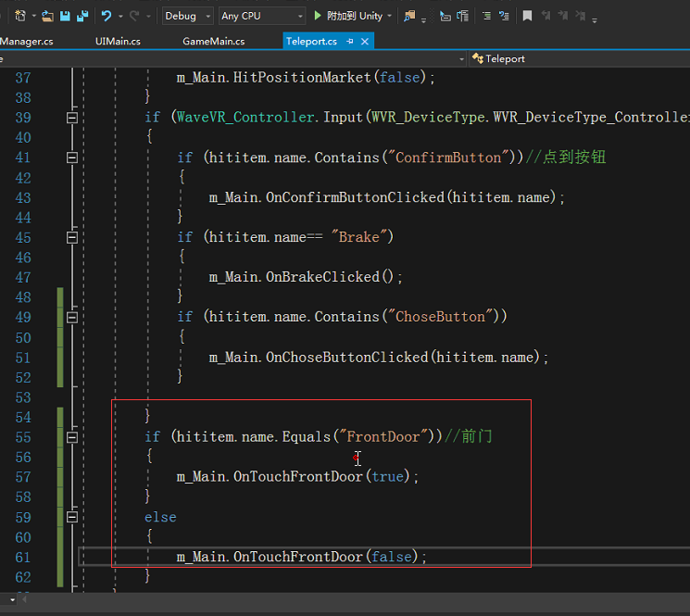The width and height of the screenshot is (690, 616).
Task: Open the Debug configuration dropdown
Action: [x=187, y=17]
